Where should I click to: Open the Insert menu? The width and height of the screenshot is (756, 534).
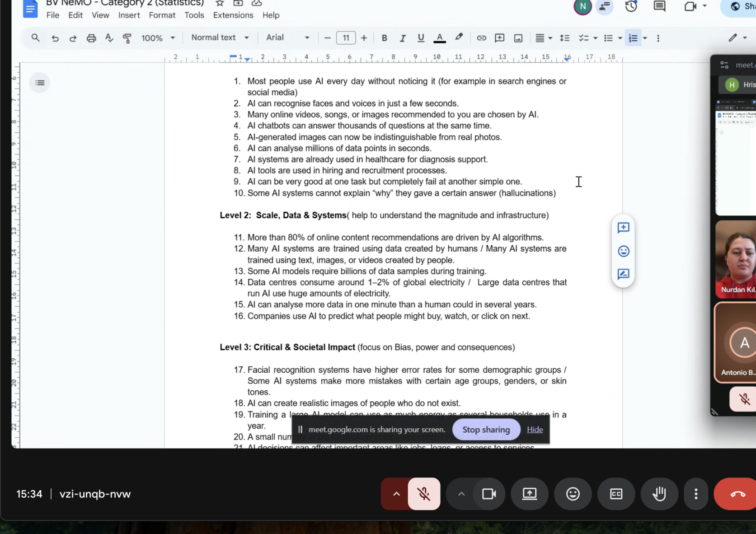pyautogui.click(x=129, y=15)
